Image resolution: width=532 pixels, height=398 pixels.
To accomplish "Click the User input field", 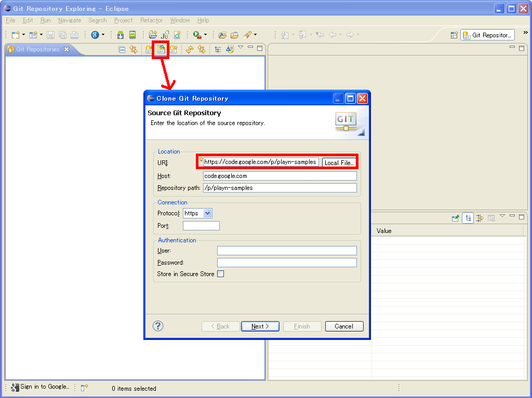I will tap(287, 251).
